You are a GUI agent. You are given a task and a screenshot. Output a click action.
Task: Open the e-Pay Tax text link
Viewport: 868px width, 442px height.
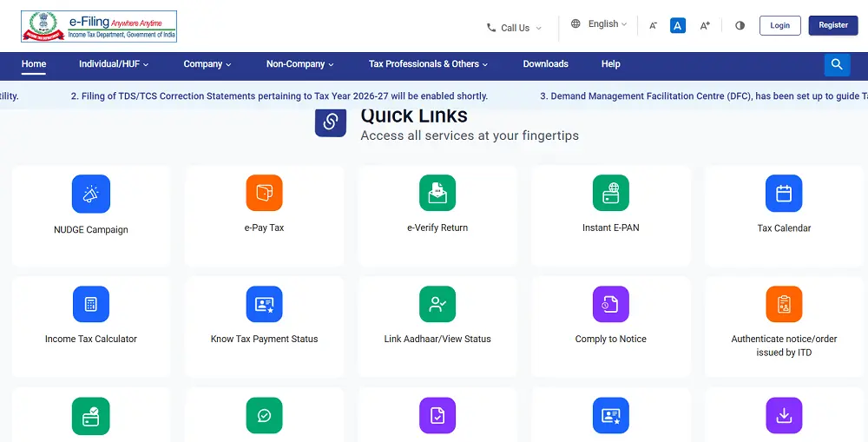[x=264, y=228]
